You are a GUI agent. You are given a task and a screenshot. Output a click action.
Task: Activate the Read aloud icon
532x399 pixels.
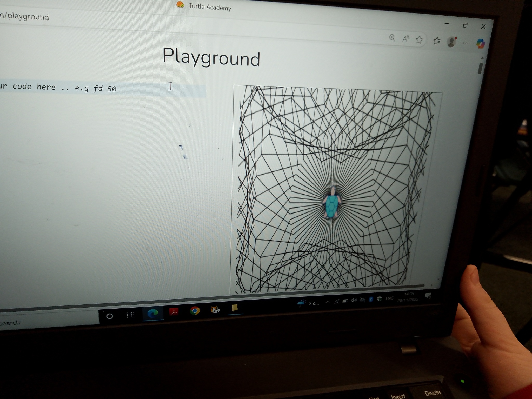[x=405, y=39]
